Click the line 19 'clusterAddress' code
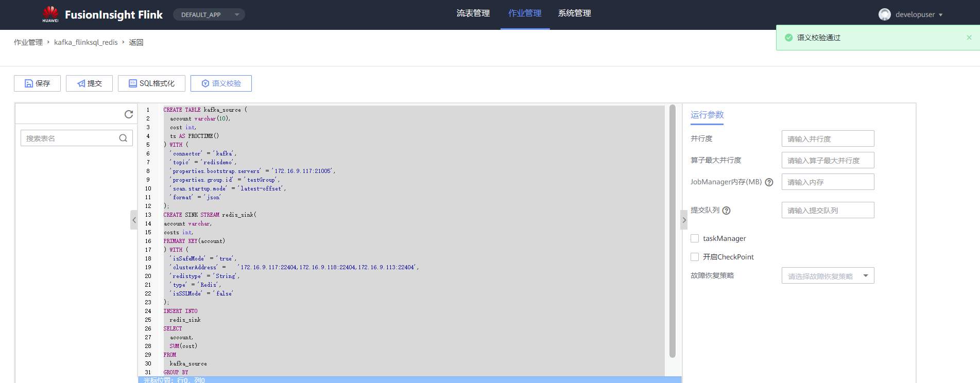 click(294, 267)
